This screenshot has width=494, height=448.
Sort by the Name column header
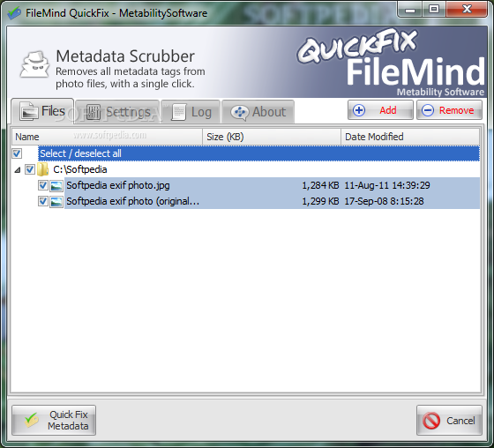[107, 137]
